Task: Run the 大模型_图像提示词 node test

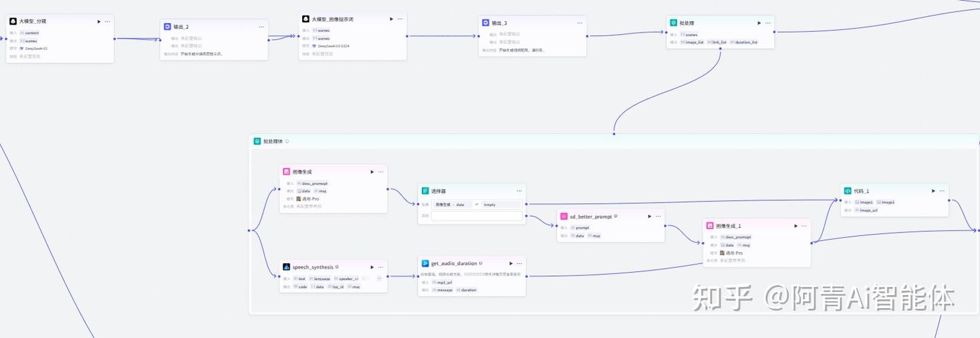Action: [x=391, y=19]
